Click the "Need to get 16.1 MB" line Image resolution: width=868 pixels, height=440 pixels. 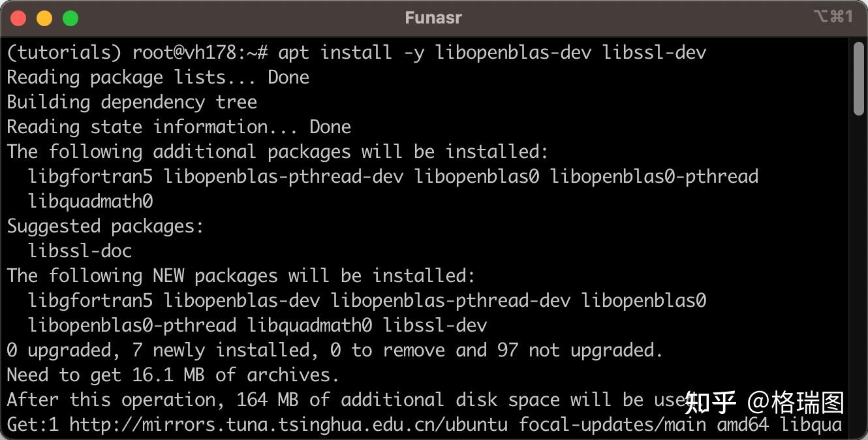pyautogui.click(x=173, y=375)
